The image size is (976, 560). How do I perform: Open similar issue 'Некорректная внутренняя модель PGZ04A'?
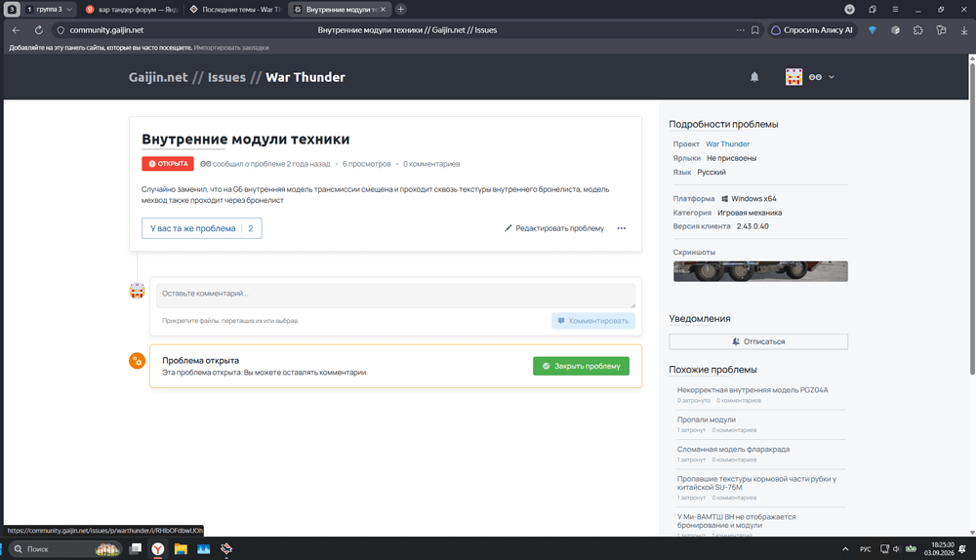(752, 390)
